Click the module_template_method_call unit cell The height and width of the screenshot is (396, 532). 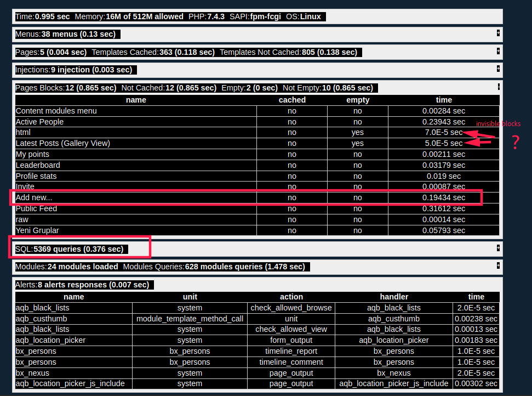[190, 319]
